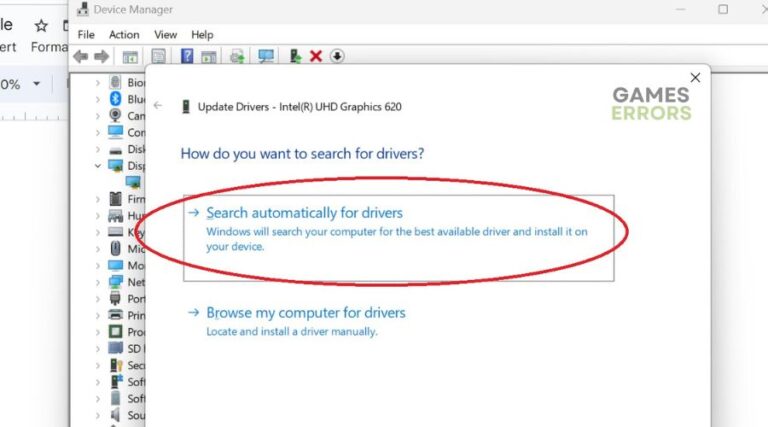Click the Scan for hardware changes toolbar icon
The image size is (768, 427).
coord(266,56)
